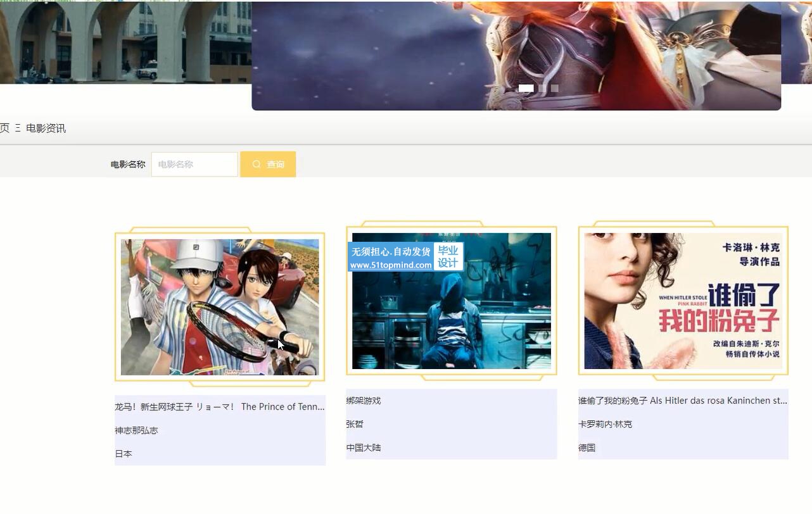Screen dimensions: 812x514
Task: Select the second carousel indicator dot
Action: pyautogui.click(x=543, y=89)
